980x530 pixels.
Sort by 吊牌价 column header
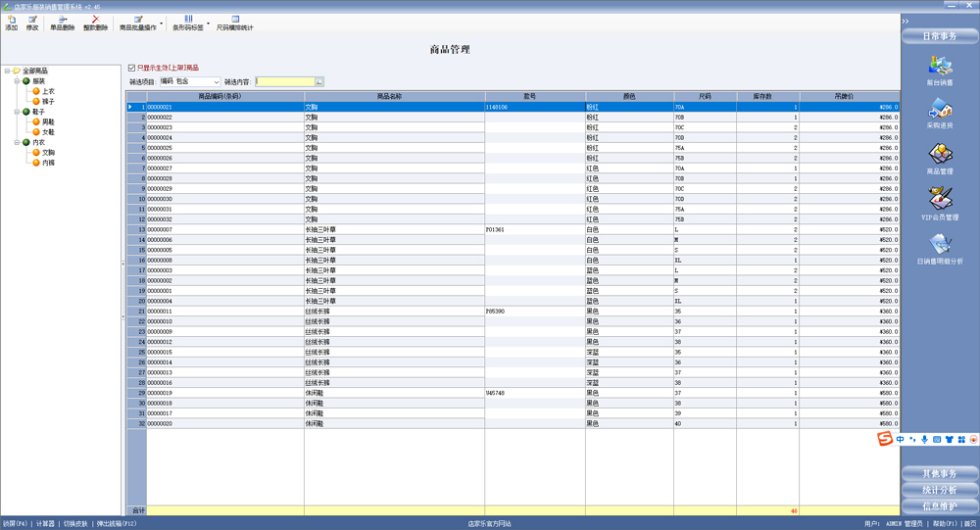coord(850,96)
